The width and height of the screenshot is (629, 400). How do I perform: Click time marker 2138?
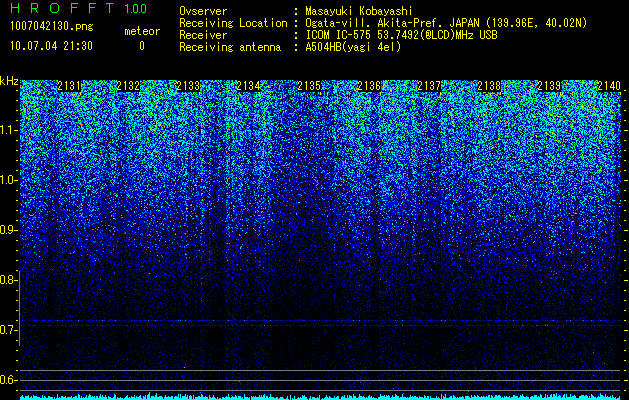point(489,86)
